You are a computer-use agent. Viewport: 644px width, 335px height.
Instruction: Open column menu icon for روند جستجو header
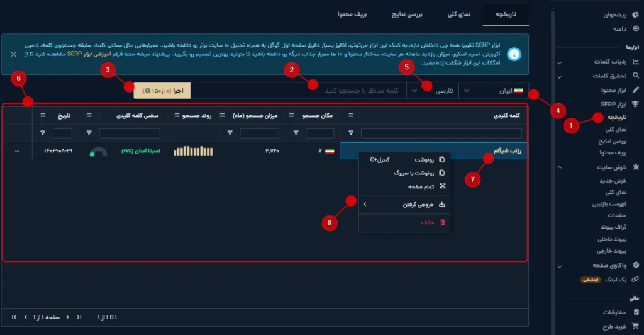click(177, 115)
